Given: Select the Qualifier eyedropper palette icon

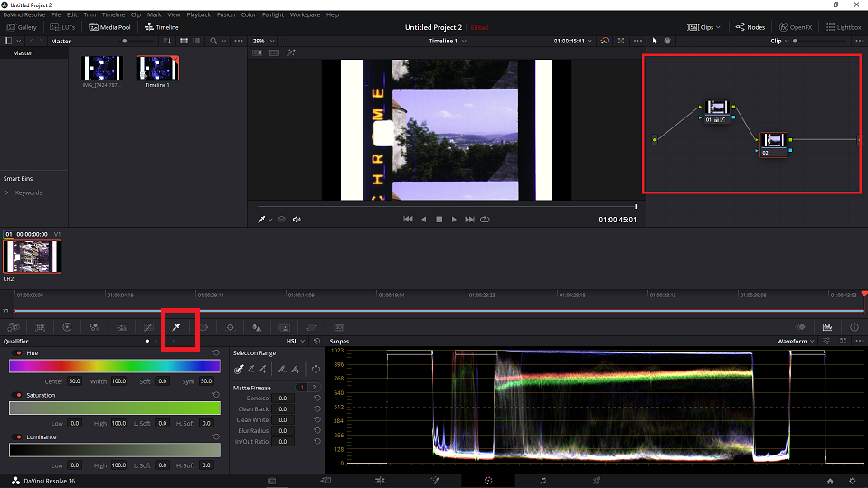Looking at the screenshot, I should (x=176, y=327).
